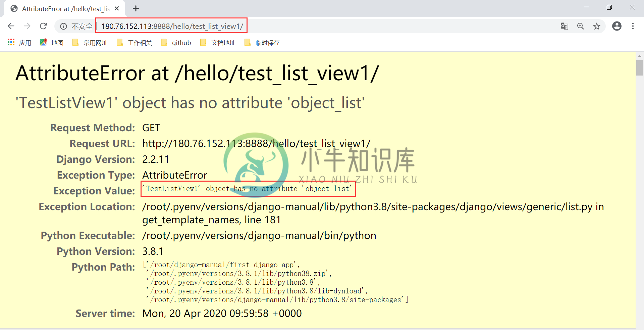The width and height of the screenshot is (644, 330).
Task: Click Python Version value 3.8.1
Action: tap(153, 251)
